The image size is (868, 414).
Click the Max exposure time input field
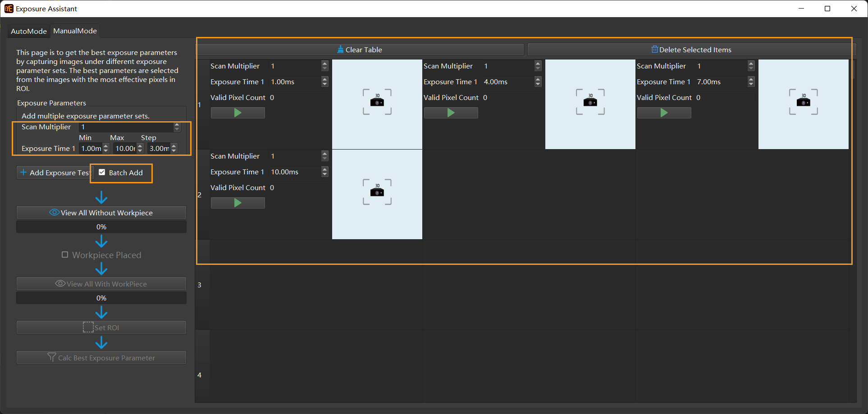coord(125,148)
